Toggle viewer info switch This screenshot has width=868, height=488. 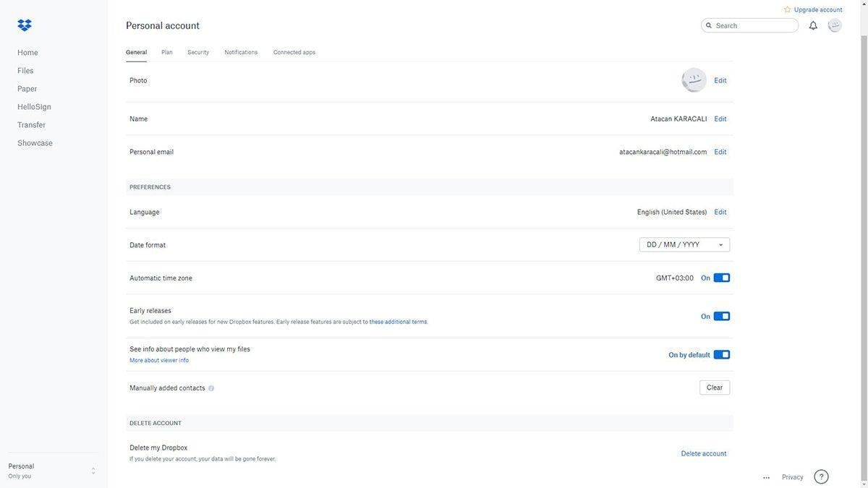coord(721,354)
